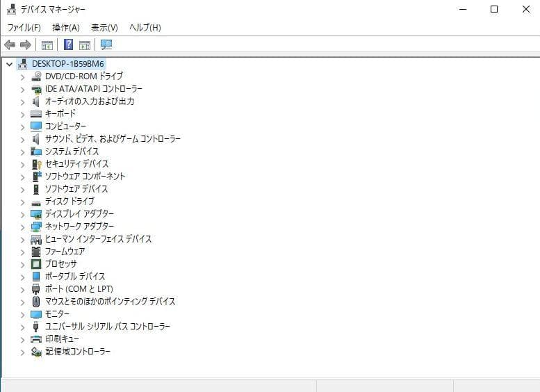The height and width of the screenshot is (392, 540).
Task: Click the port connector icon beside ポート (COM と LPT)
Action: (x=36, y=289)
